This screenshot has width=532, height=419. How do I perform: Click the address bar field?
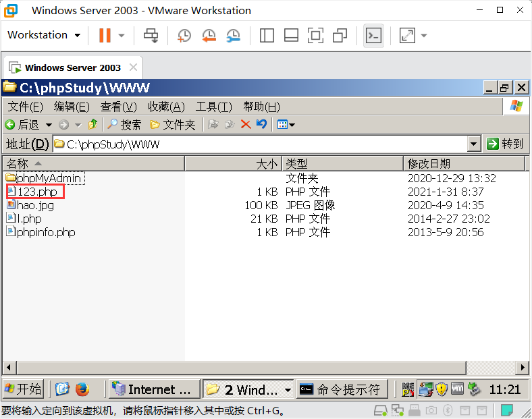tap(261, 144)
